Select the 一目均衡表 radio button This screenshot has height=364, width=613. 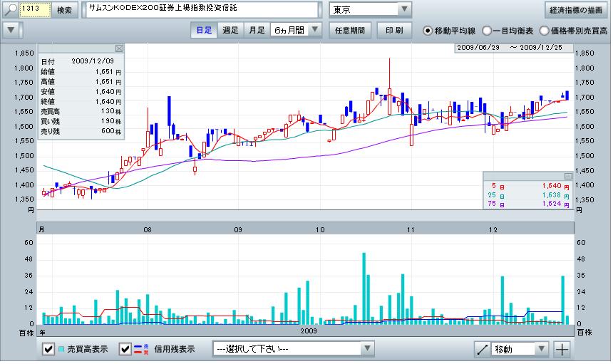tap(487, 31)
